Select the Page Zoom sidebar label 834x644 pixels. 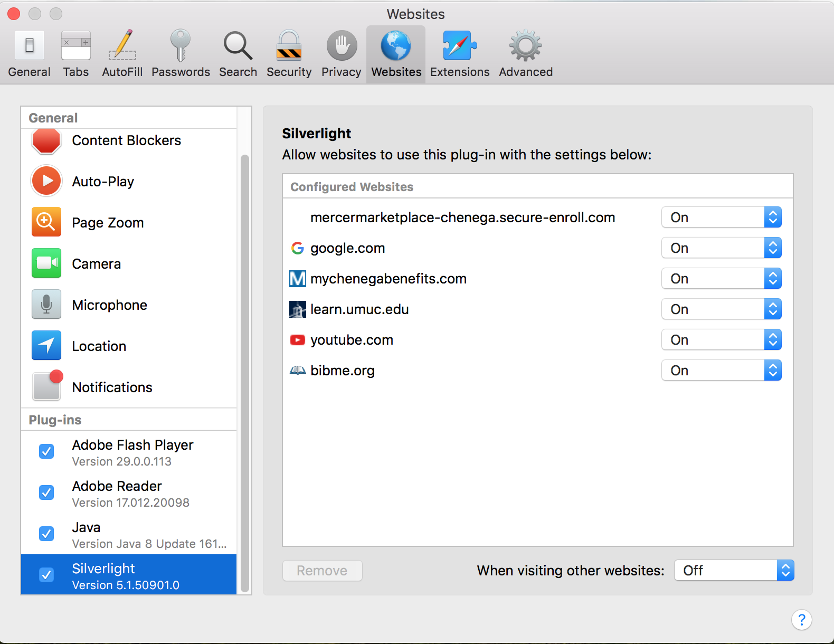[108, 223]
